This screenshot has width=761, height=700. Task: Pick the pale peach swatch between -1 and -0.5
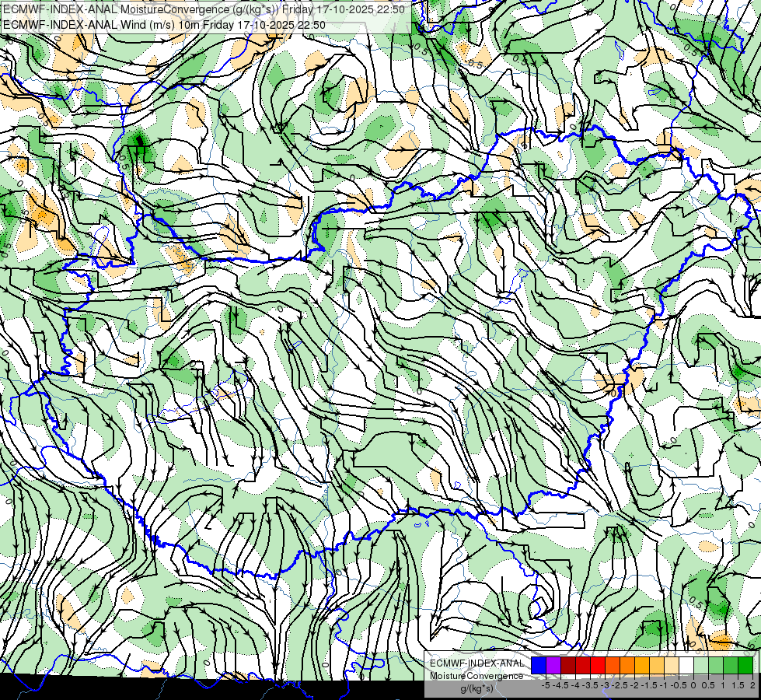click(x=672, y=665)
